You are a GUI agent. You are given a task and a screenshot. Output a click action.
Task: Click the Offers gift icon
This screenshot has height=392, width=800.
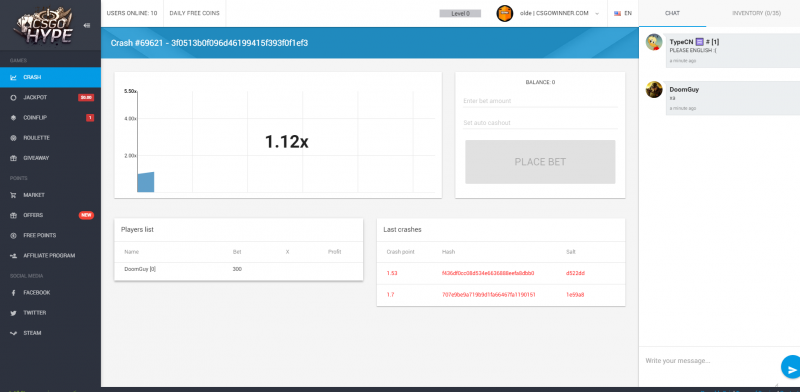click(x=13, y=215)
